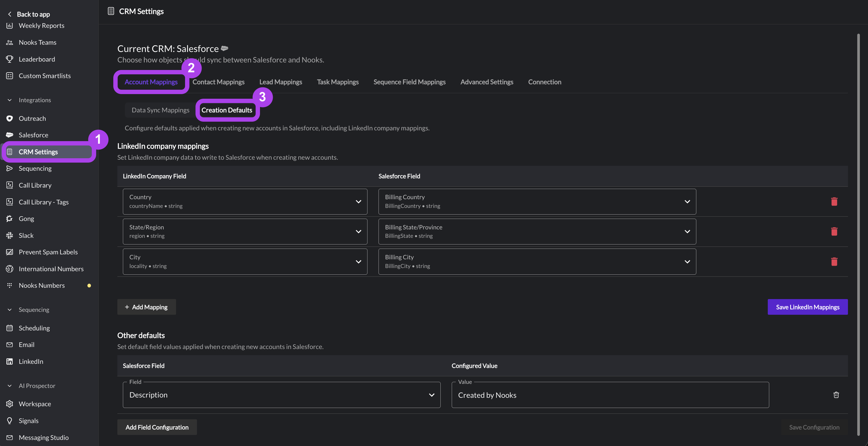868x446 pixels.
Task: Switch to the Task Mappings tab
Action: (x=338, y=82)
